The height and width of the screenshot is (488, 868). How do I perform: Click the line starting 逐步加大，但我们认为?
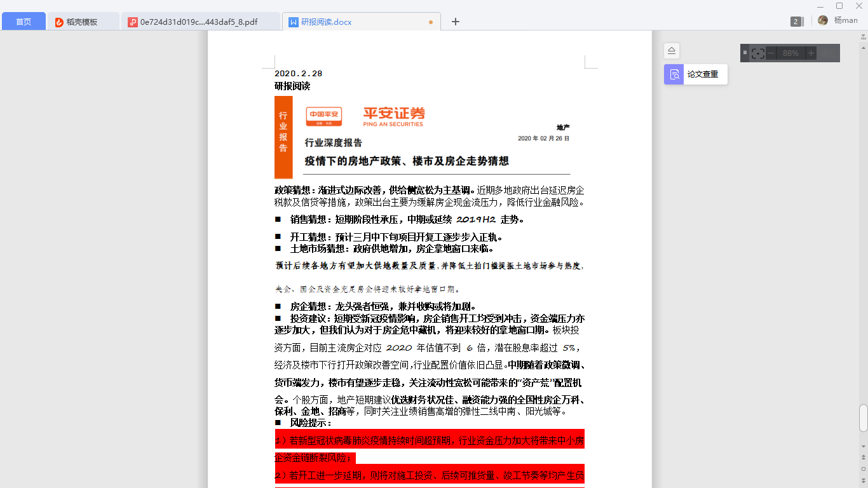tap(427, 330)
